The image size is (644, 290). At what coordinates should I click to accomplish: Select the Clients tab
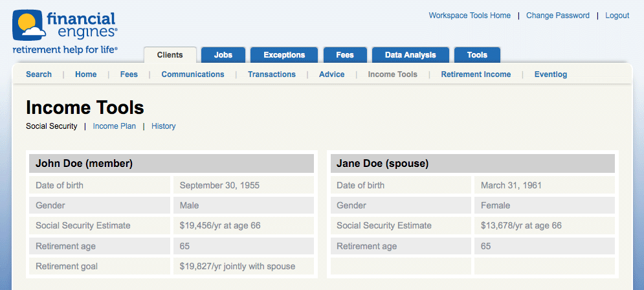pos(170,55)
